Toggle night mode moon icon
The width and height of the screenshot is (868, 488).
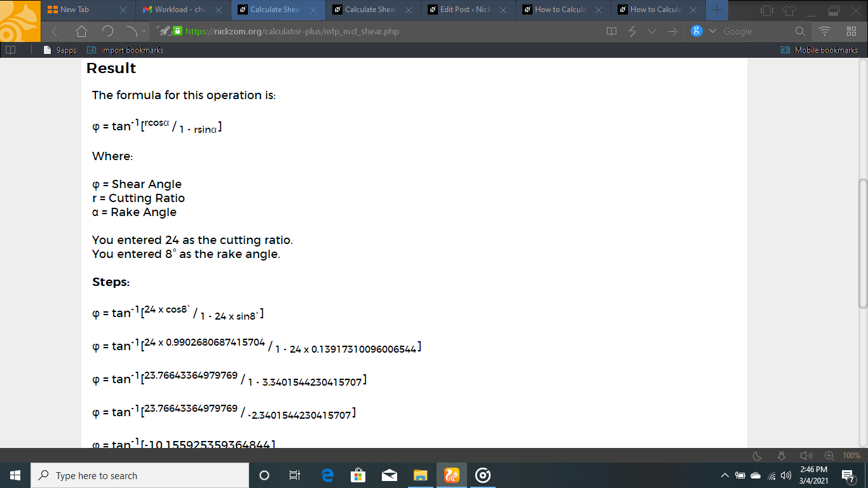click(x=757, y=456)
